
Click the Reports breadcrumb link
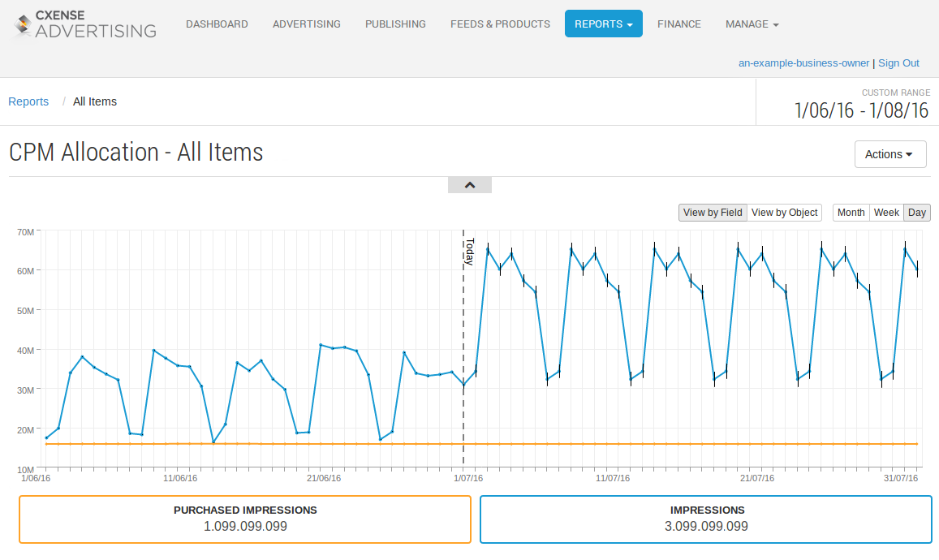tap(28, 101)
